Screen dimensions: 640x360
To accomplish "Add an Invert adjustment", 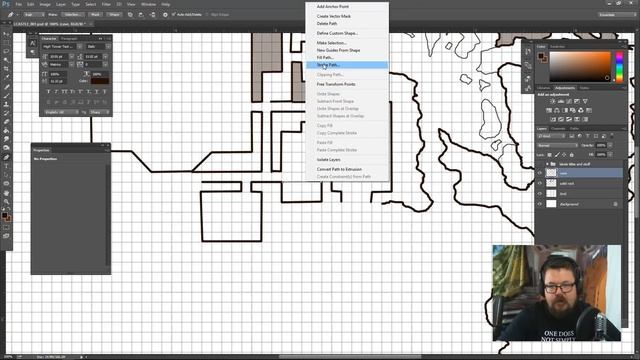I will click(x=553, y=119).
